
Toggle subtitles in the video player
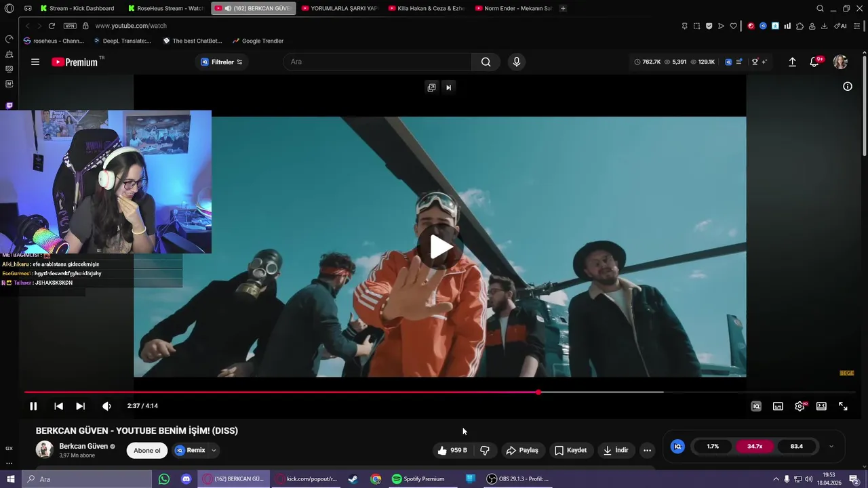pyautogui.click(x=778, y=406)
